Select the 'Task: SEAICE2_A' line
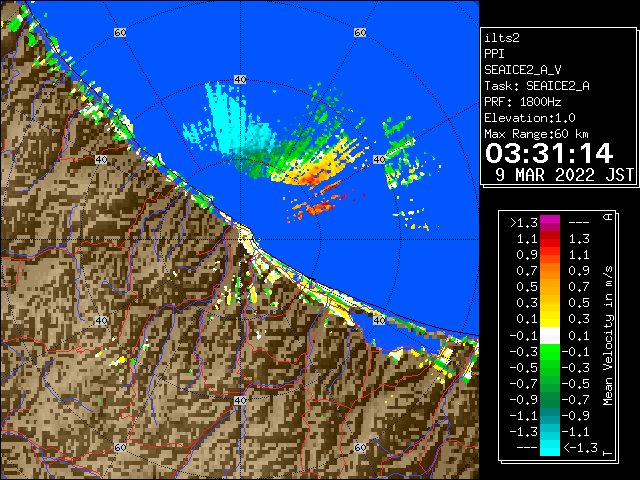Screen dimensions: 640x480 point(537,86)
